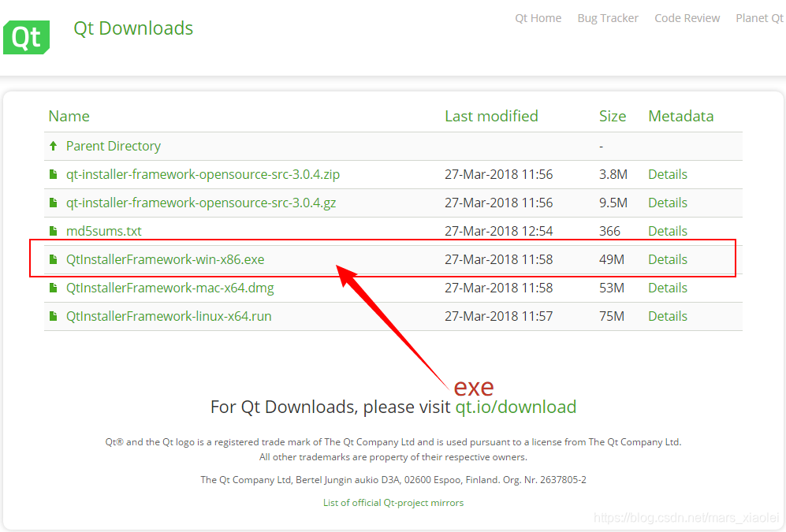This screenshot has width=786, height=532.
Task: Sort by the Name column header
Action: pos(69,116)
